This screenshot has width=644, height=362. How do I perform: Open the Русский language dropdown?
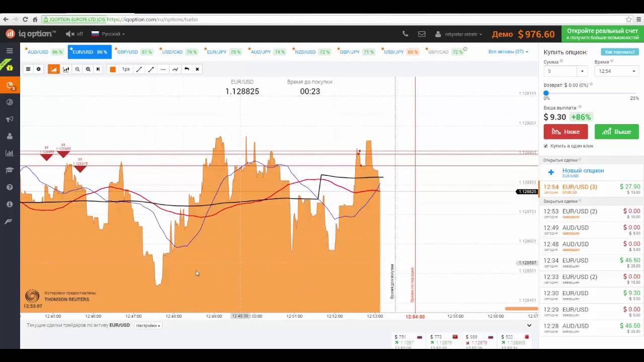108,34
